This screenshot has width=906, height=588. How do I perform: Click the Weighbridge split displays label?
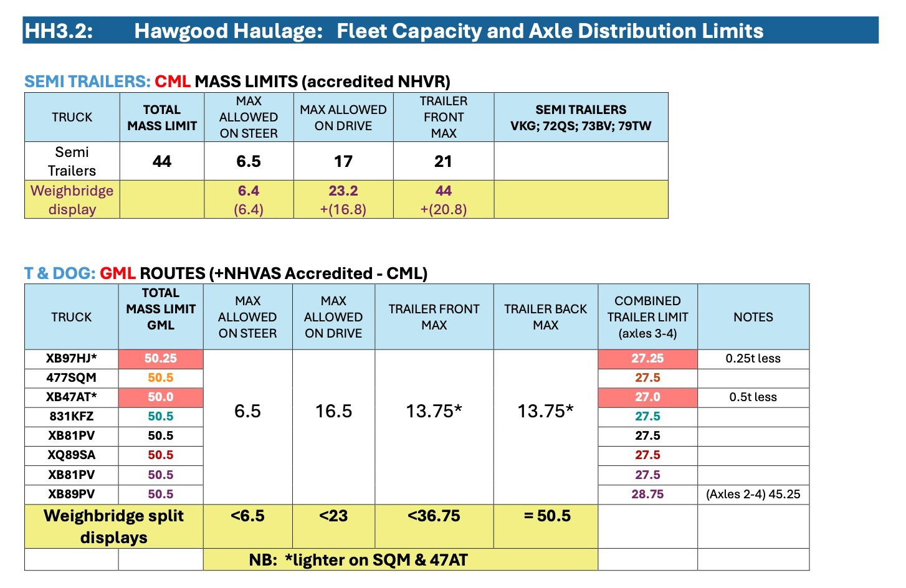pyautogui.click(x=114, y=526)
